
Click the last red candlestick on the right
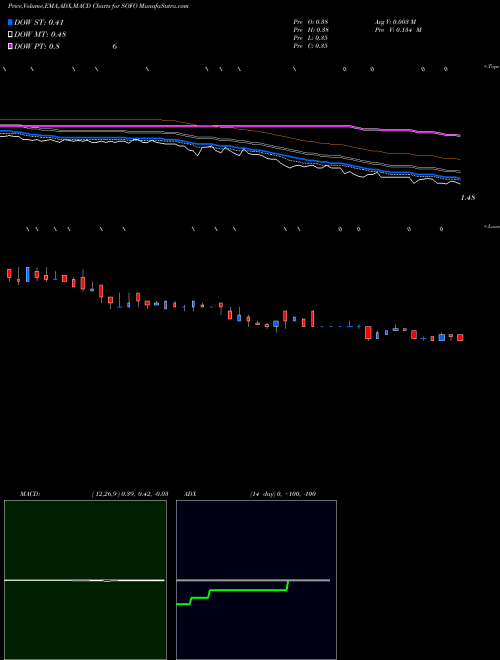(x=460, y=338)
